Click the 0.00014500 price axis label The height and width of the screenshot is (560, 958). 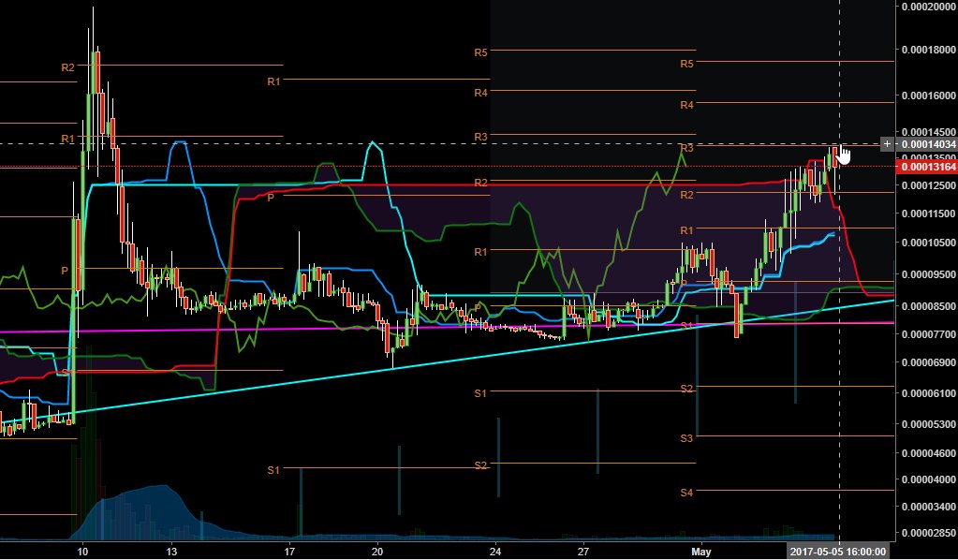point(929,132)
